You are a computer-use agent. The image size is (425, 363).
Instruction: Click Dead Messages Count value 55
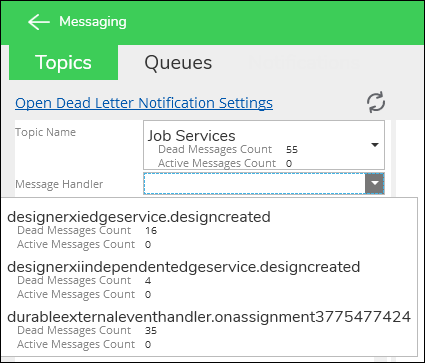292,149
